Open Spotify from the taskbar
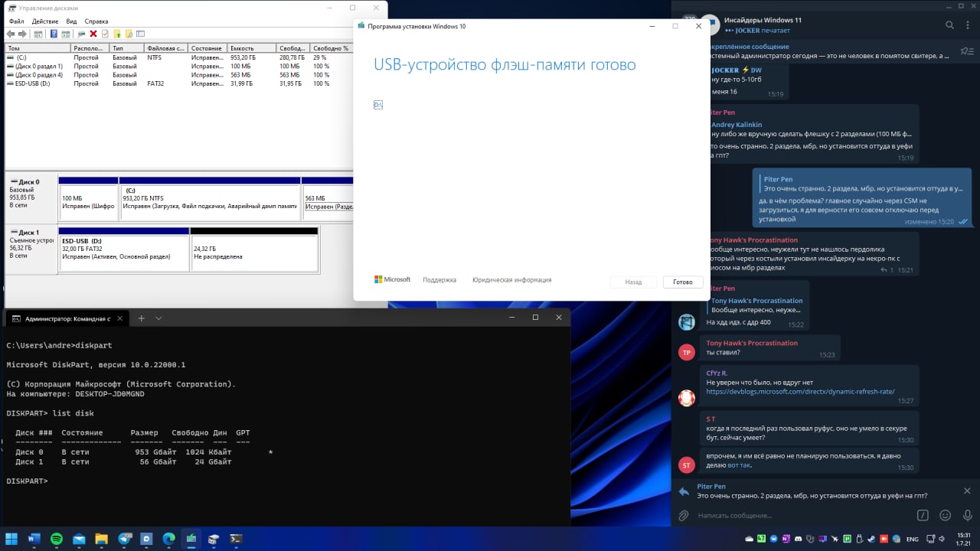Screen dimensions: 980x551 57,539
